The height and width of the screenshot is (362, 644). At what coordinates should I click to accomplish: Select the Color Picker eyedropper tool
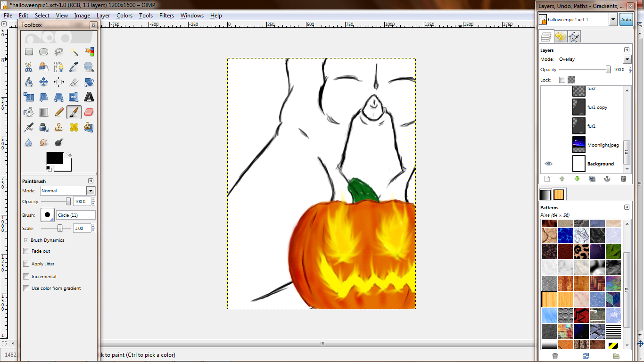coord(74,67)
